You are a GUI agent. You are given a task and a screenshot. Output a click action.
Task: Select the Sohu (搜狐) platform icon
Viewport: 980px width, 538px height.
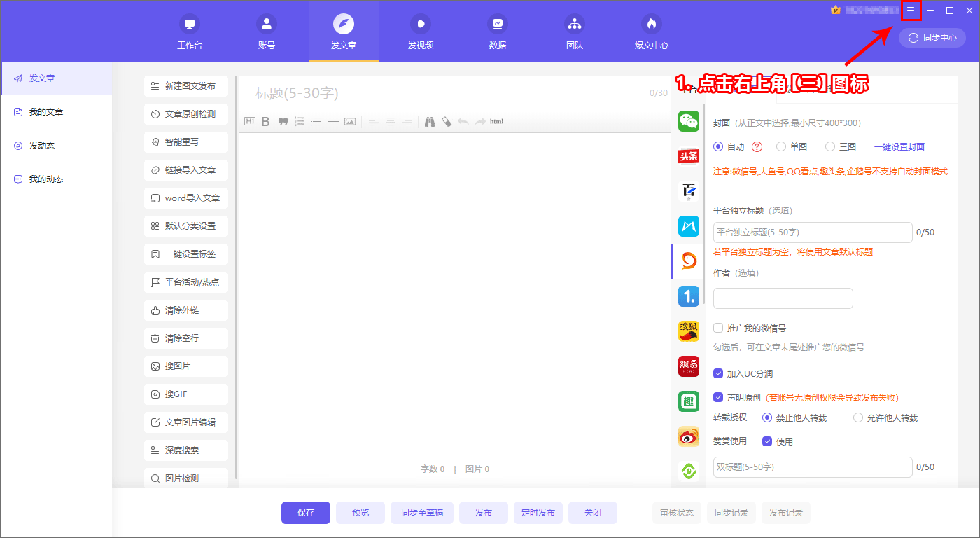(x=689, y=331)
